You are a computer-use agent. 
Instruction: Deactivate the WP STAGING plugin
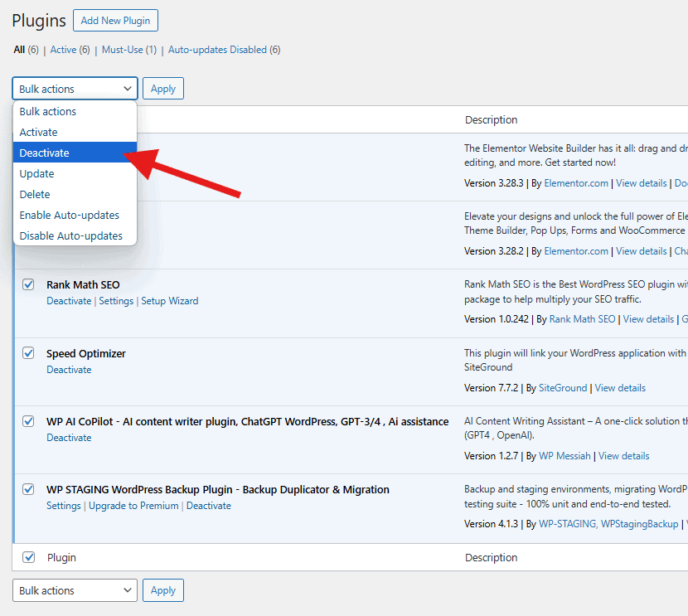pyautogui.click(x=208, y=506)
